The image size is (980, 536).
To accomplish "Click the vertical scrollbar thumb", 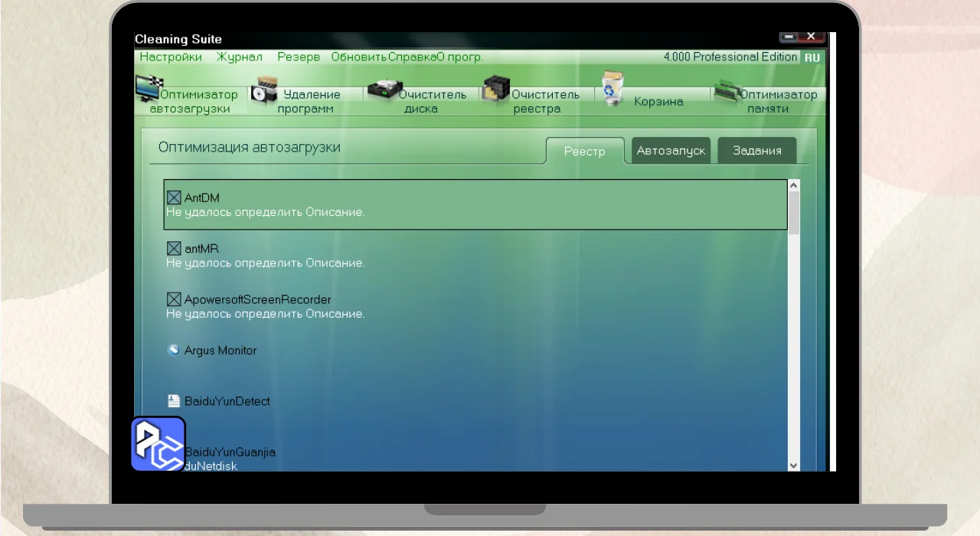I will point(793,213).
